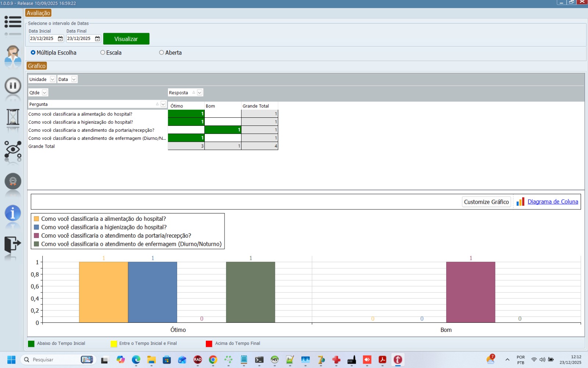Click the exit door sidebar icon

(13, 244)
